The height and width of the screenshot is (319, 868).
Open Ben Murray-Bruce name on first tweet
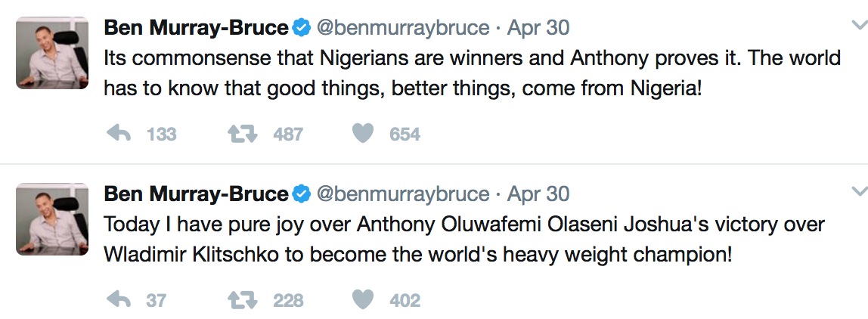pyautogui.click(x=196, y=29)
